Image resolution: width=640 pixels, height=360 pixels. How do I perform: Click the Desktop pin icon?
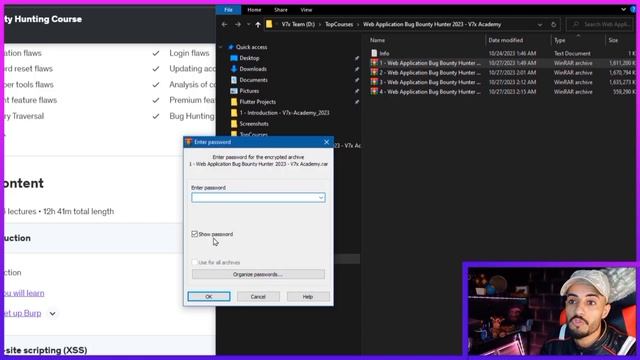pyautogui.click(x=357, y=58)
